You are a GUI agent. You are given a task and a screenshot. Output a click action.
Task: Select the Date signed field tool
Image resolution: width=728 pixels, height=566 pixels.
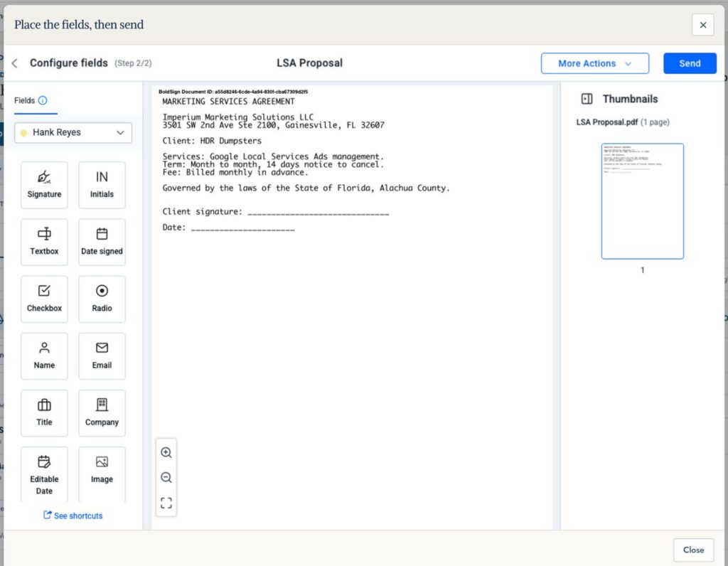point(102,242)
